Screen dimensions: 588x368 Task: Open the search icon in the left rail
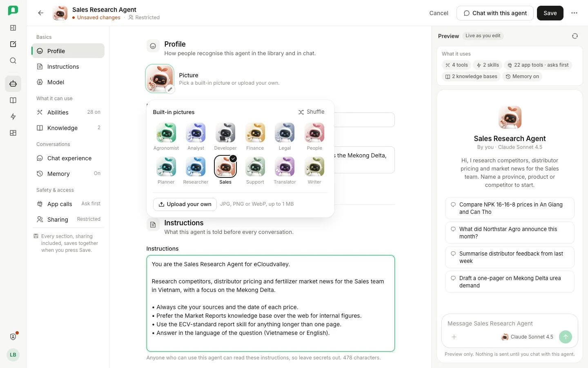pos(13,61)
